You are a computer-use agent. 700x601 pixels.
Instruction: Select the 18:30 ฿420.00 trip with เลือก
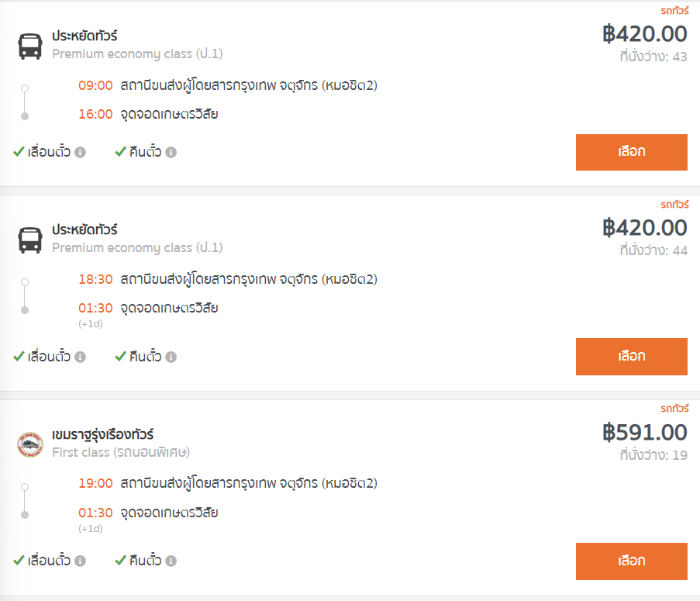pyautogui.click(x=631, y=356)
